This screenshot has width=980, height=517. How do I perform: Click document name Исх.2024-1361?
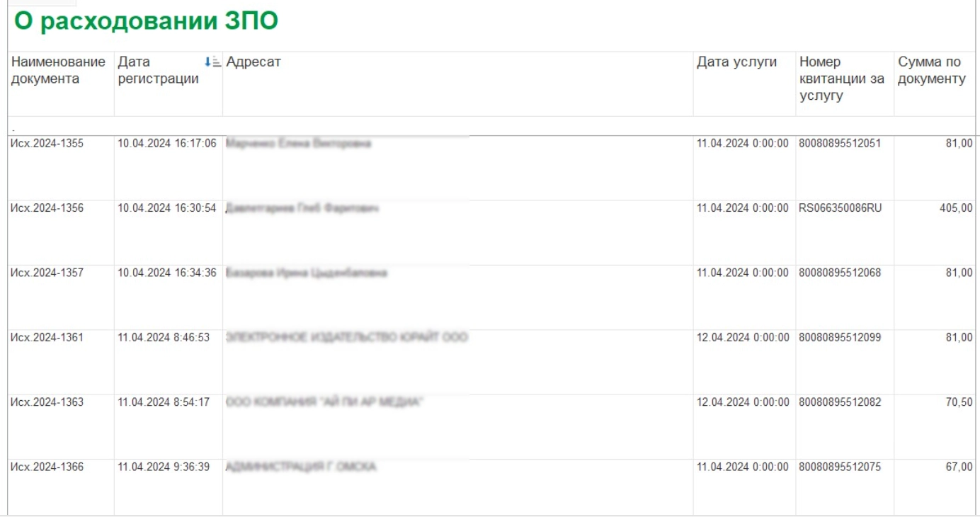pyautogui.click(x=47, y=338)
